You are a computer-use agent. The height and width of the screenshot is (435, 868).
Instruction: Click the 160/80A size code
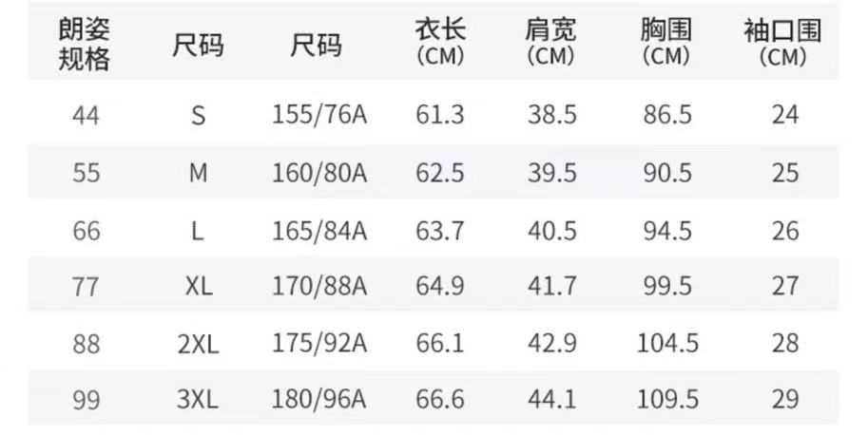(319, 174)
